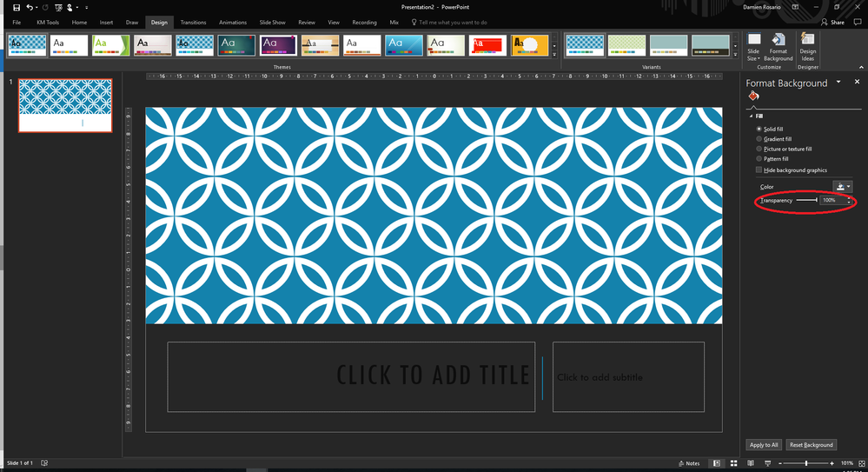Go to the Slide Show tab

pos(272,22)
